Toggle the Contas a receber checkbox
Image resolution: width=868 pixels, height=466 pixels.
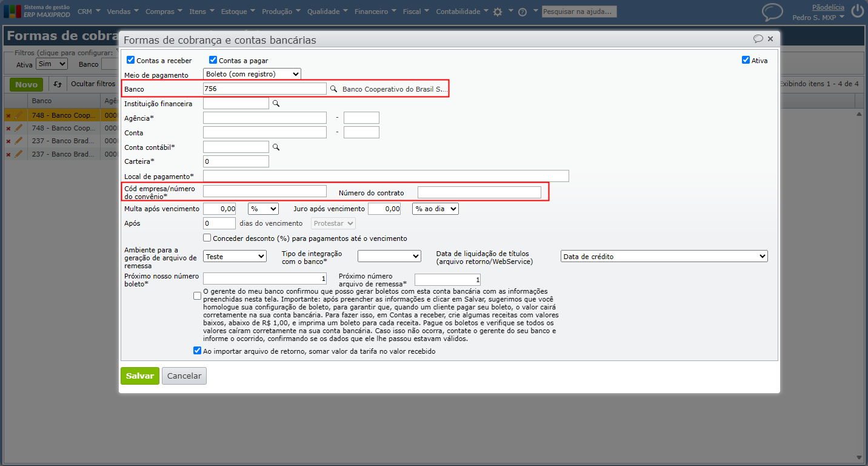(x=130, y=60)
